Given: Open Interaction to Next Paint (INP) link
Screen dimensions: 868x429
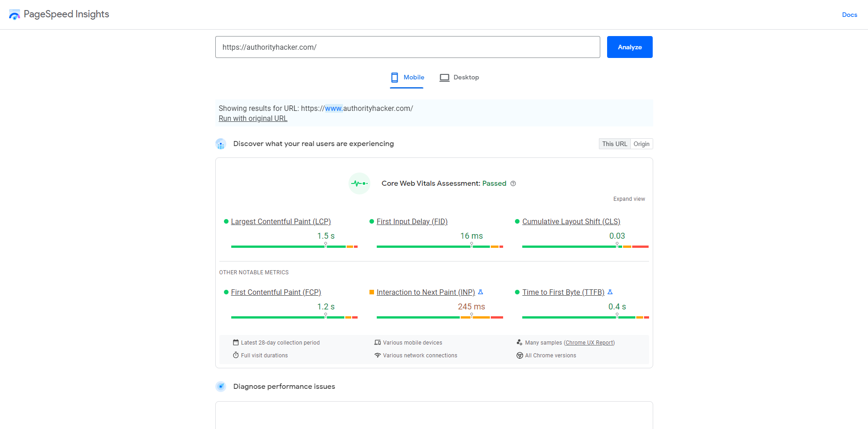Looking at the screenshot, I should pyautogui.click(x=426, y=292).
